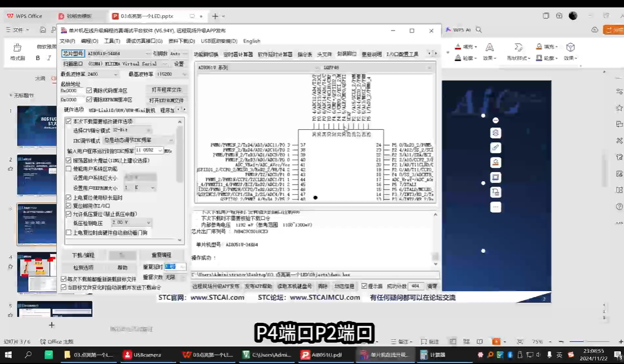The image size is (624, 364).
Task: Open the 工具(T) menu
Action: [x=112, y=41]
